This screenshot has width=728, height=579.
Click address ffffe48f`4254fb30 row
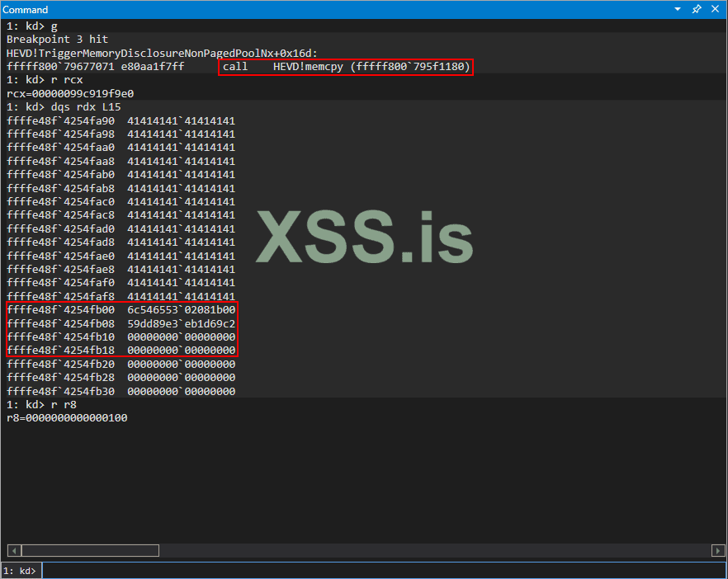pos(121,391)
